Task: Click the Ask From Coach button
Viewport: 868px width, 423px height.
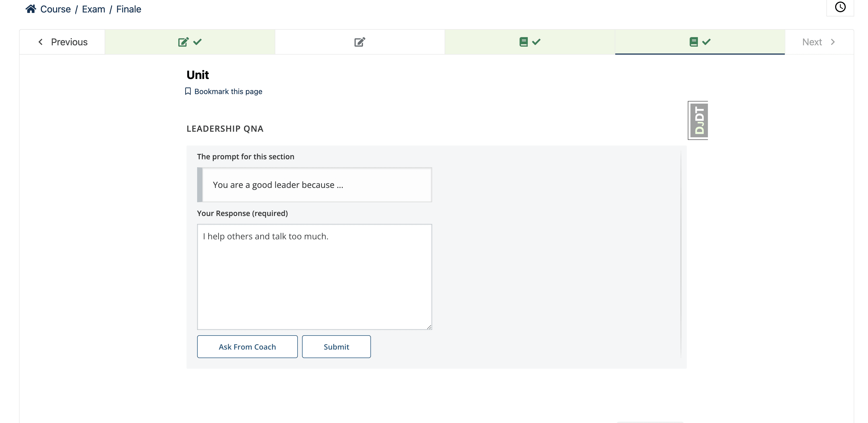Action: click(247, 346)
